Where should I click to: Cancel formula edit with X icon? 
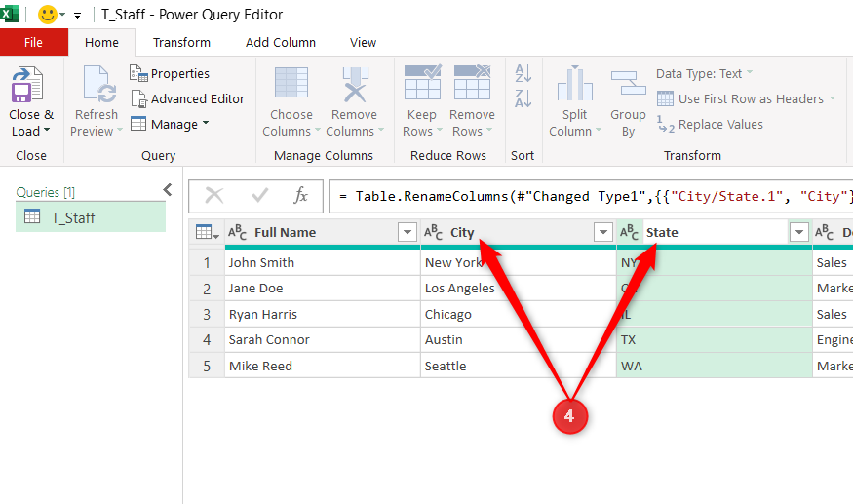(213, 195)
